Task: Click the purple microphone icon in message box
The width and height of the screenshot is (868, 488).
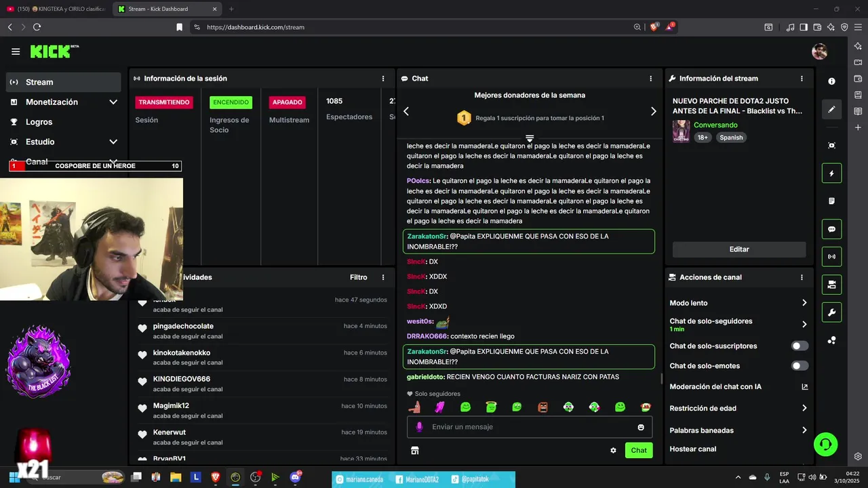Action: [x=419, y=427]
